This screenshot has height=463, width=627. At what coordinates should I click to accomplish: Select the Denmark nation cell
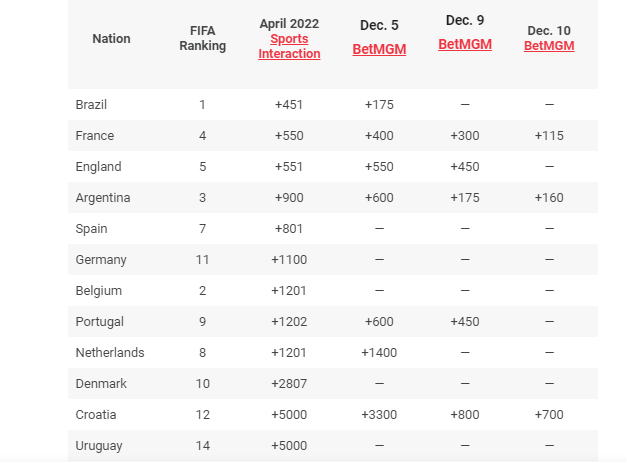pyautogui.click(x=101, y=384)
